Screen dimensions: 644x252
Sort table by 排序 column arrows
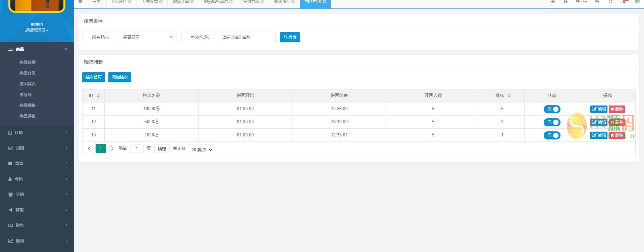[509, 96]
